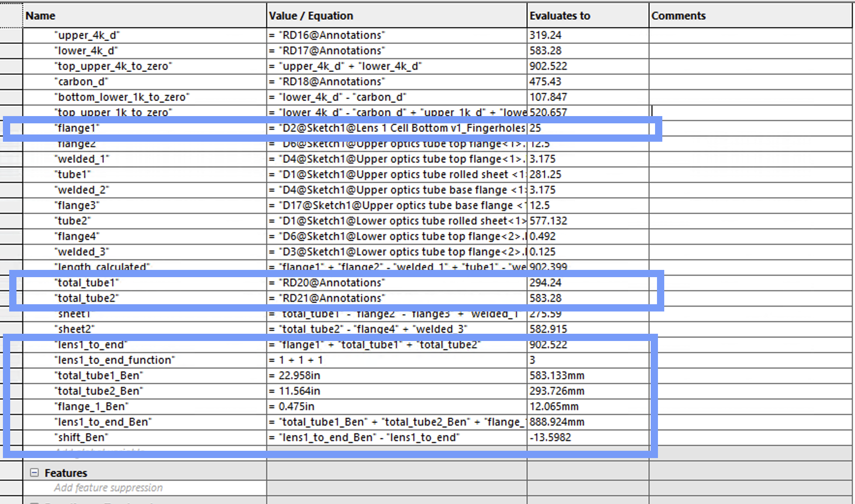Viewport: 855px width, 504px height.
Task: Select the "total_tube2" variable name
Action: click(x=87, y=298)
